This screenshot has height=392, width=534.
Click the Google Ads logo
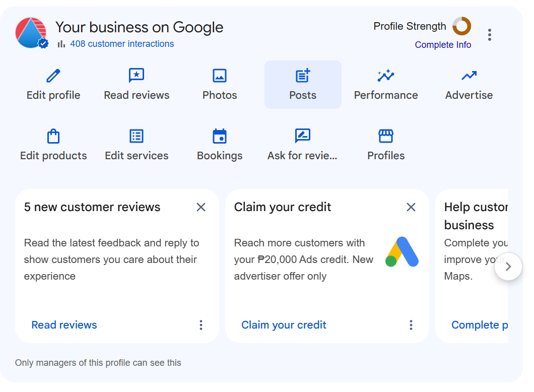(402, 252)
